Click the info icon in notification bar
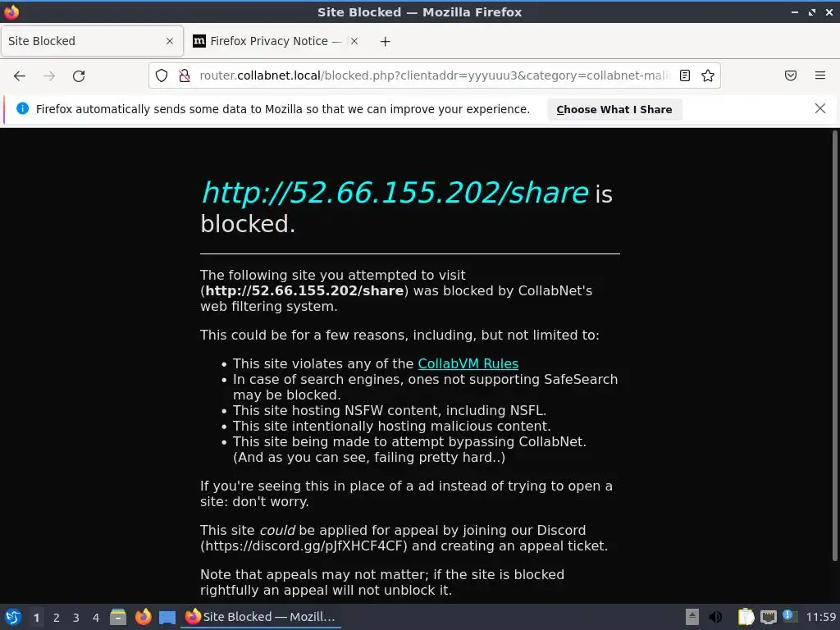Screen dimensions: 840x630 tap(22, 109)
